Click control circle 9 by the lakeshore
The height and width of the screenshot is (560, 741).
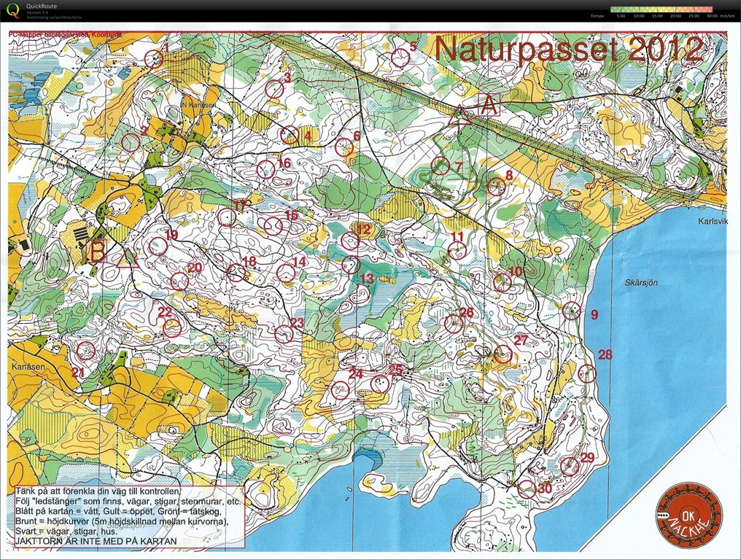click(572, 311)
